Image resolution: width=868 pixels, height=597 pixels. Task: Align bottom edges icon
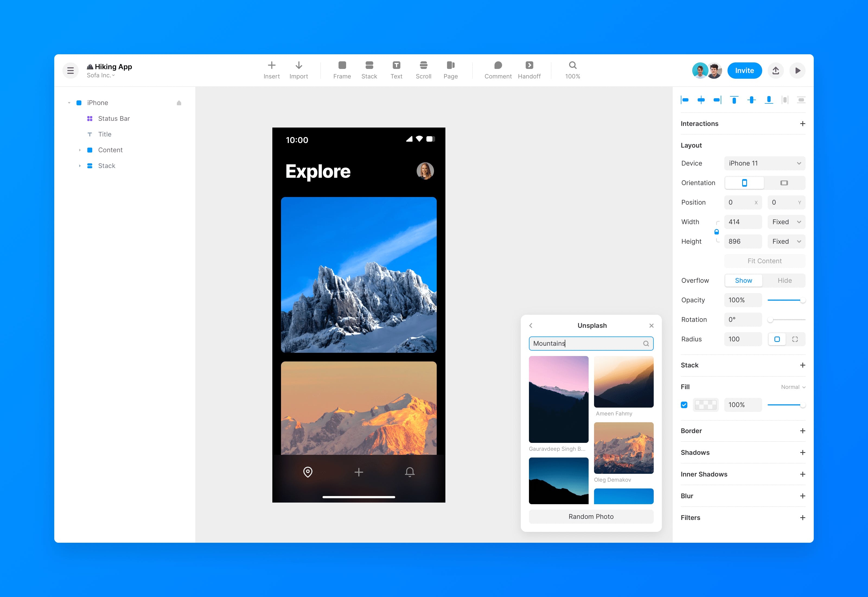click(x=769, y=100)
